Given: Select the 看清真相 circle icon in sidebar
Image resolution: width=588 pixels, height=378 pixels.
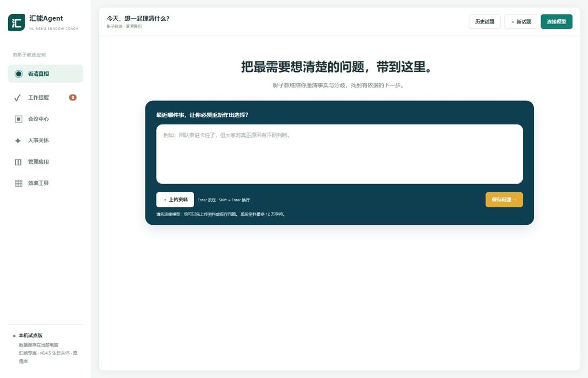Looking at the screenshot, I should 18,74.
